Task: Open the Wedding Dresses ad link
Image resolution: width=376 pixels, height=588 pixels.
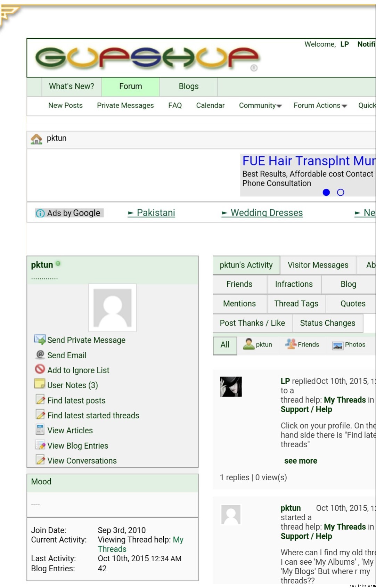Action: click(267, 213)
